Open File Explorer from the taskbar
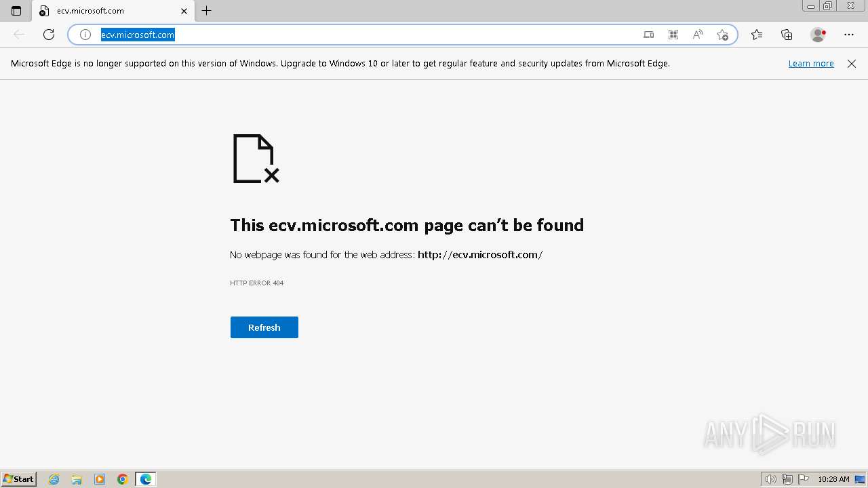The height and width of the screenshot is (488, 868). [x=77, y=479]
